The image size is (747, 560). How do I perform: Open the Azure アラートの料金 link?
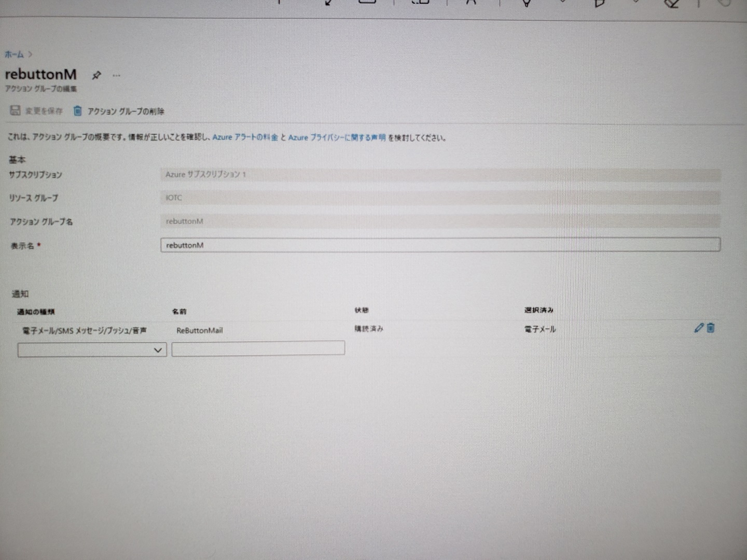[x=245, y=137]
